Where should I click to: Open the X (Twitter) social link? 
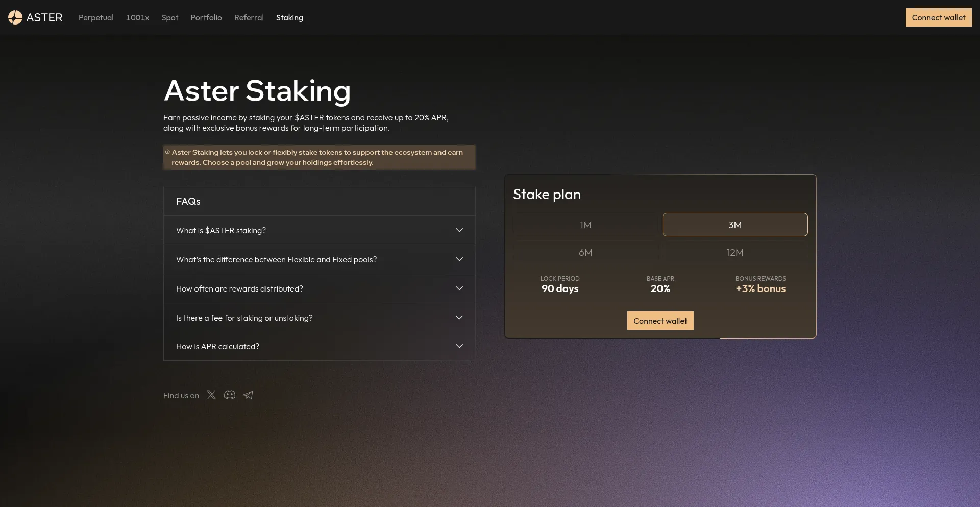[211, 395]
